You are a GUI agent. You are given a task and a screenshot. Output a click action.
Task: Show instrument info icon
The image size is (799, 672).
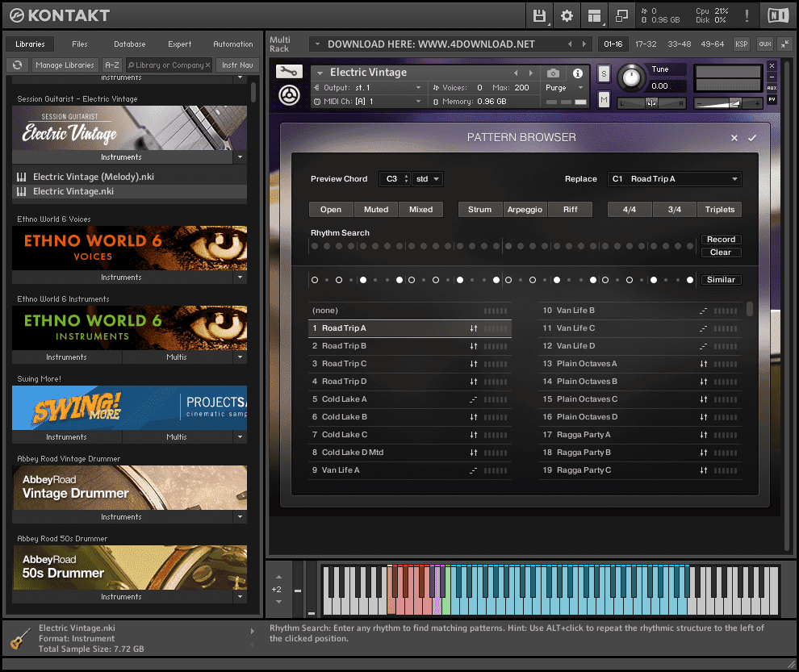pyautogui.click(x=577, y=73)
